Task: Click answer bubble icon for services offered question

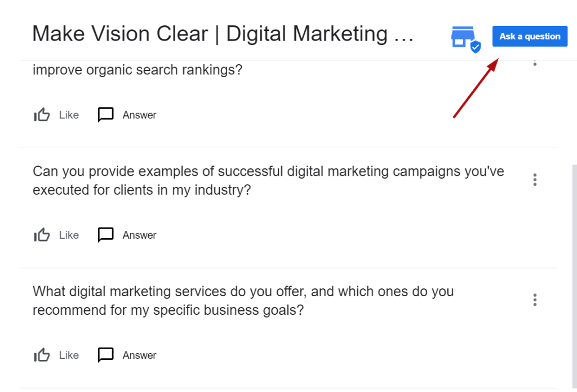Action: coord(105,355)
